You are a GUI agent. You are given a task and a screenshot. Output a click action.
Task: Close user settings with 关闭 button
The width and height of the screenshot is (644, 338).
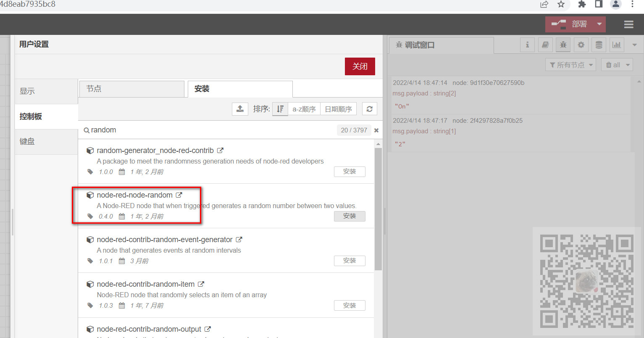(360, 66)
